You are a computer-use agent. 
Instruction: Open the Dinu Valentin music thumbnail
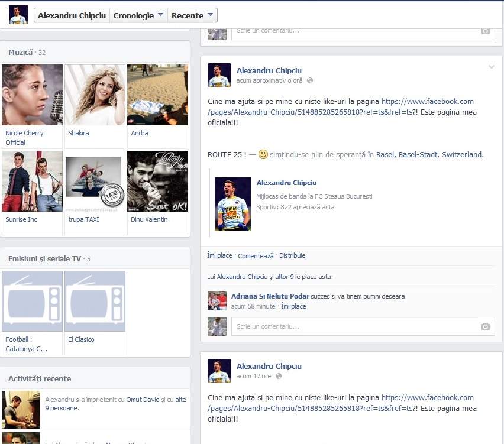[157, 181]
